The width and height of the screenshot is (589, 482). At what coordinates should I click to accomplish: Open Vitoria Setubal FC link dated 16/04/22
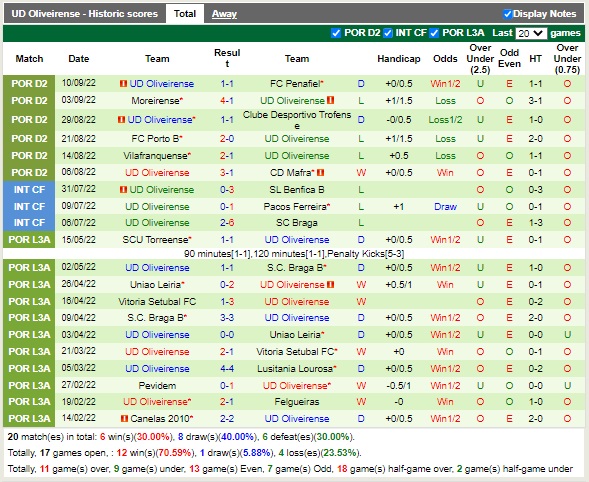[x=157, y=301]
